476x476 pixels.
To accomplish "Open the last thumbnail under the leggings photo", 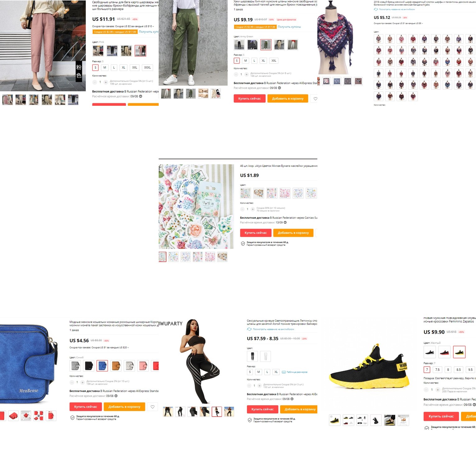I will click(229, 412).
